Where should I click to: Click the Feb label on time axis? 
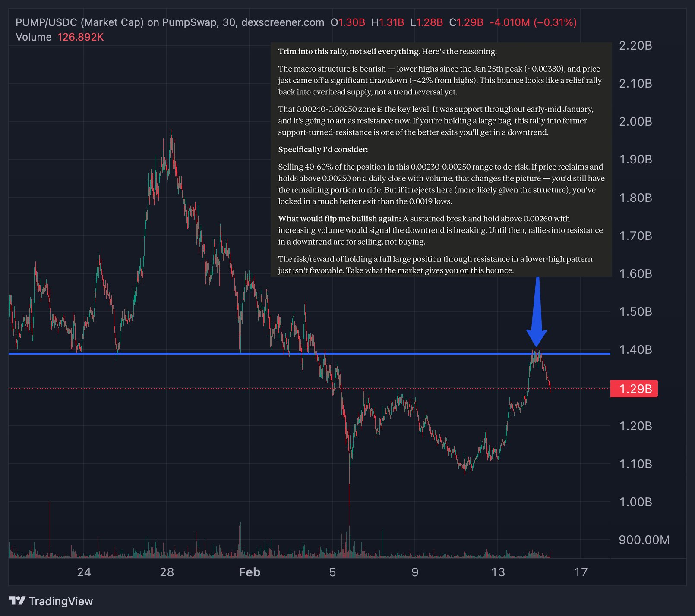pyautogui.click(x=250, y=572)
